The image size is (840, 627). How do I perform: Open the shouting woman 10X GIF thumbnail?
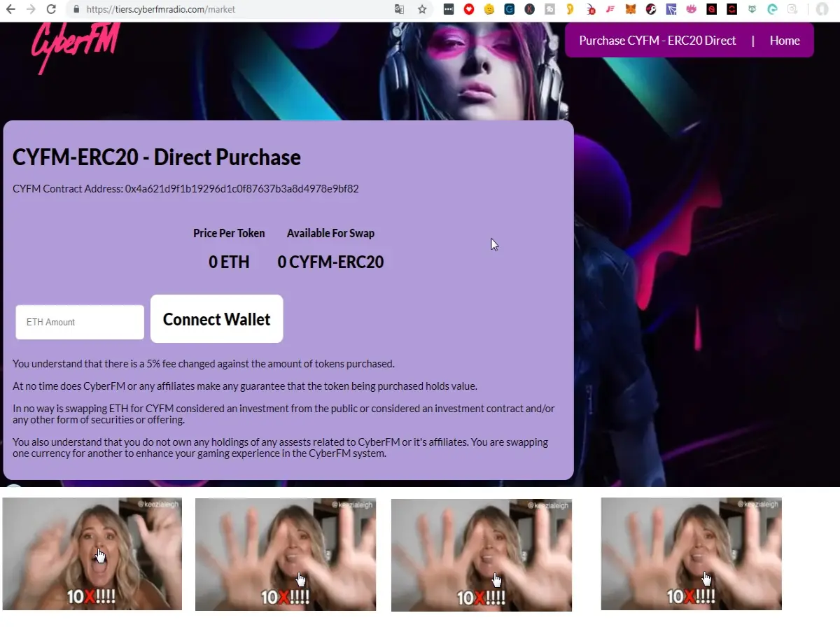tap(92, 554)
